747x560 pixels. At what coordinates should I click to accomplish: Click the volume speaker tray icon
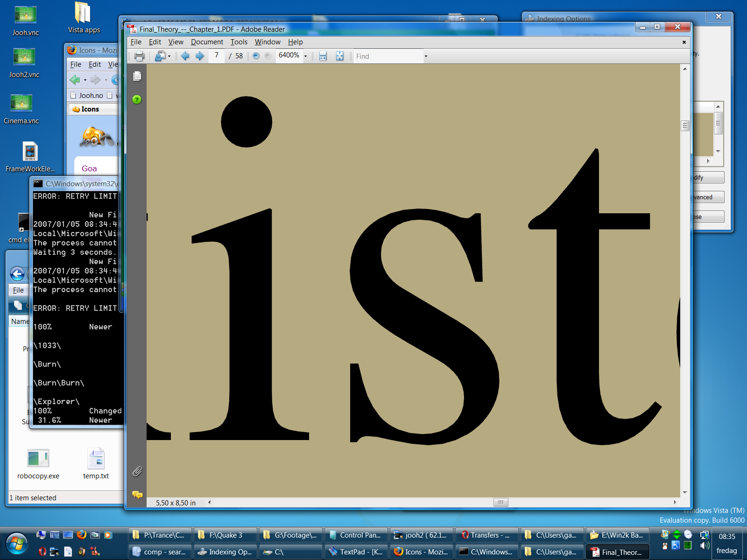(705, 546)
